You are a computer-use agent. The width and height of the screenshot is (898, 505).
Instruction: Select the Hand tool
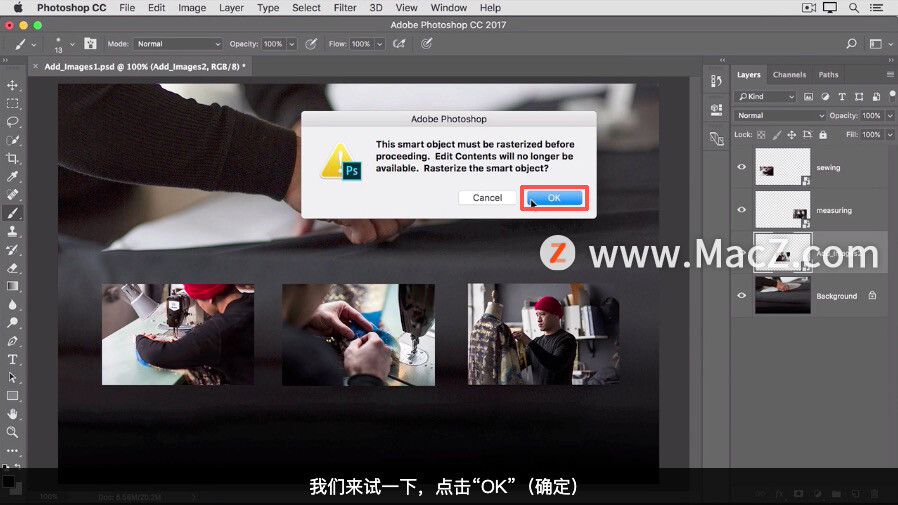pos(12,414)
